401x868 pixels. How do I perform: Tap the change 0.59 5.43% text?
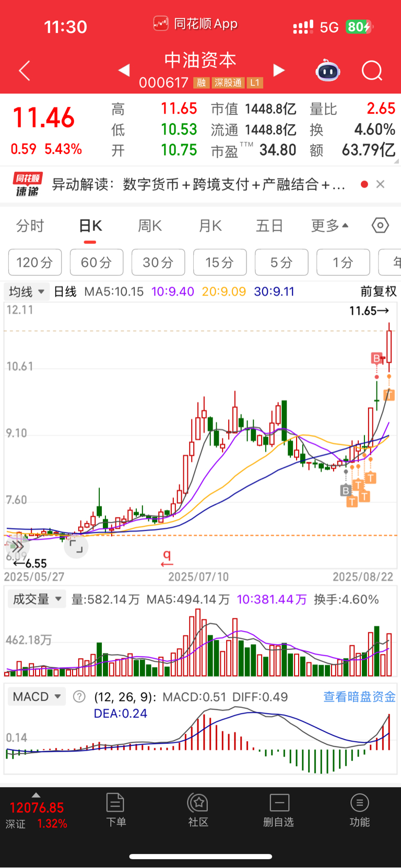click(46, 149)
